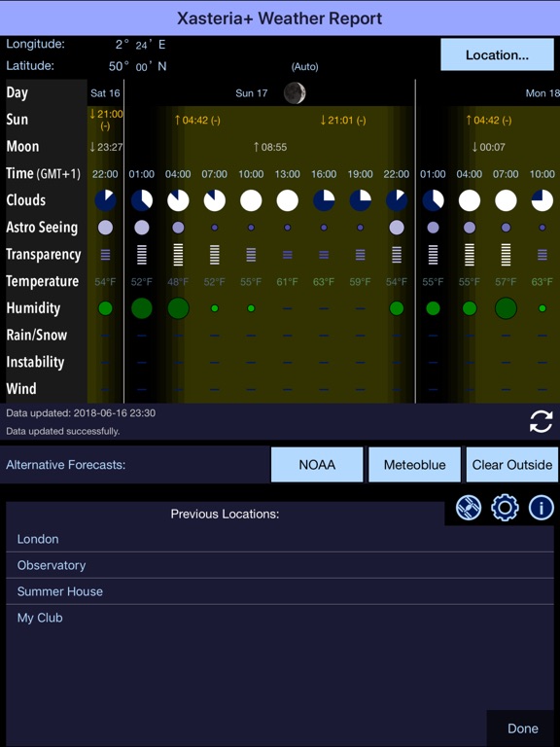Tap the moonset time 23:27
The width and height of the screenshot is (560, 747).
[106, 147]
